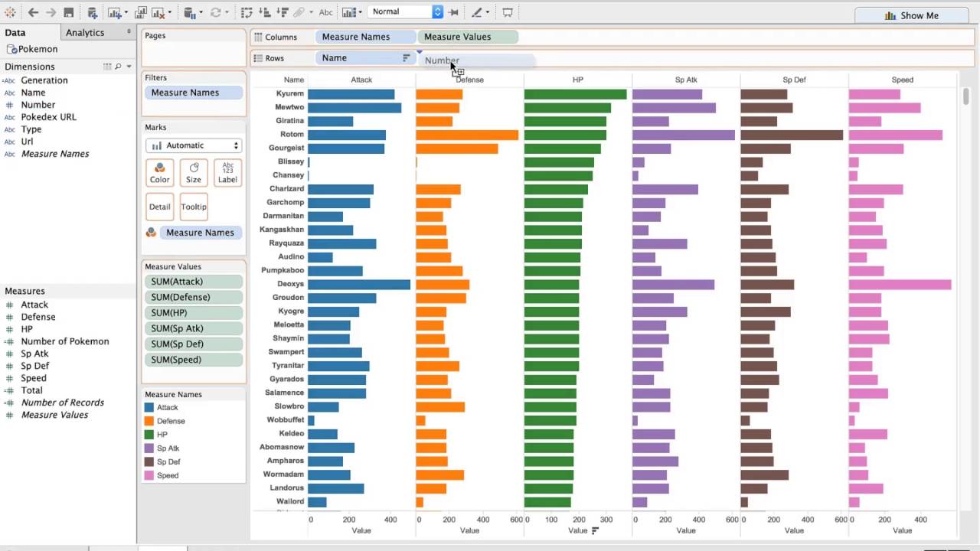The height and width of the screenshot is (551, 980).
Task: Click the SUM(Speed) measure value pill
Action: coord(194,360)
